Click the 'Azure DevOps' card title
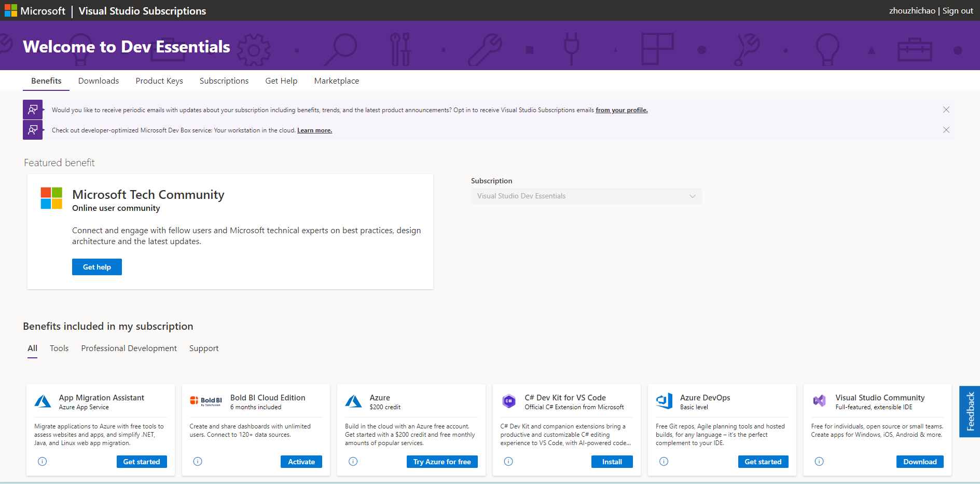The height and width of the screenshot is (484, 980). coord(705,398)
